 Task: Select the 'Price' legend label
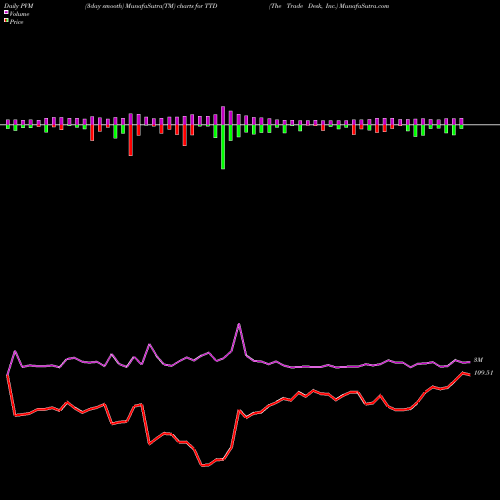click(x=16, y=22)
